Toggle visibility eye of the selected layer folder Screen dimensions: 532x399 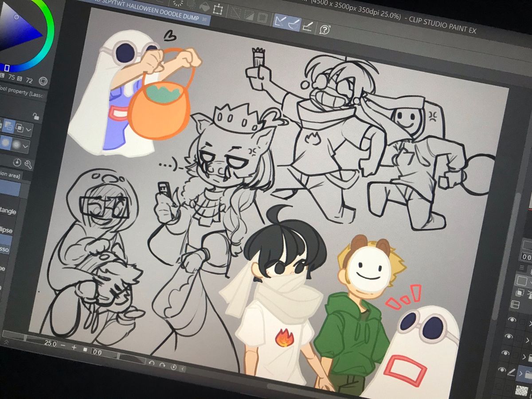tap(501, 370)
